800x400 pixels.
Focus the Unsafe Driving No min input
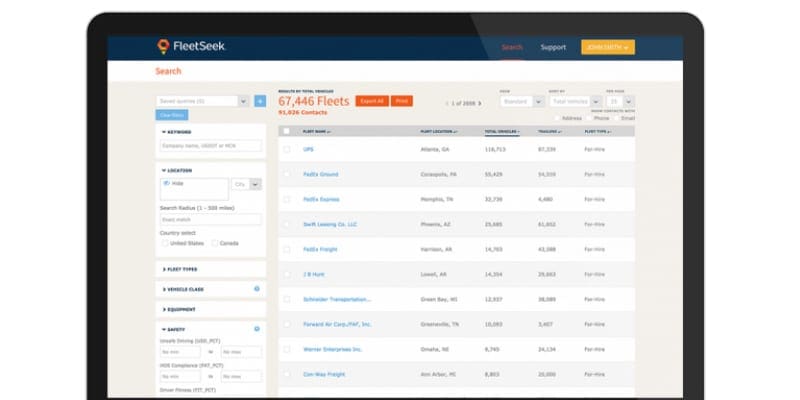(x=180, y=352)
